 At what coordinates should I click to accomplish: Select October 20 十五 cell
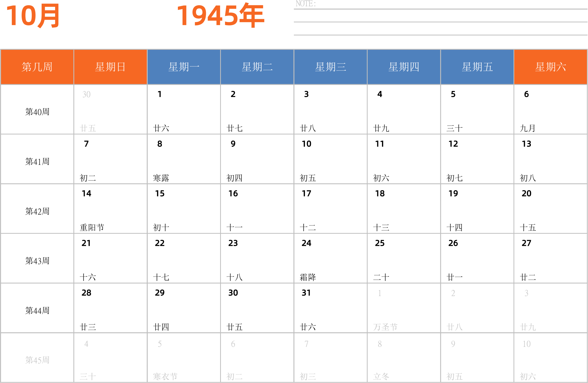tap(551, 209)
